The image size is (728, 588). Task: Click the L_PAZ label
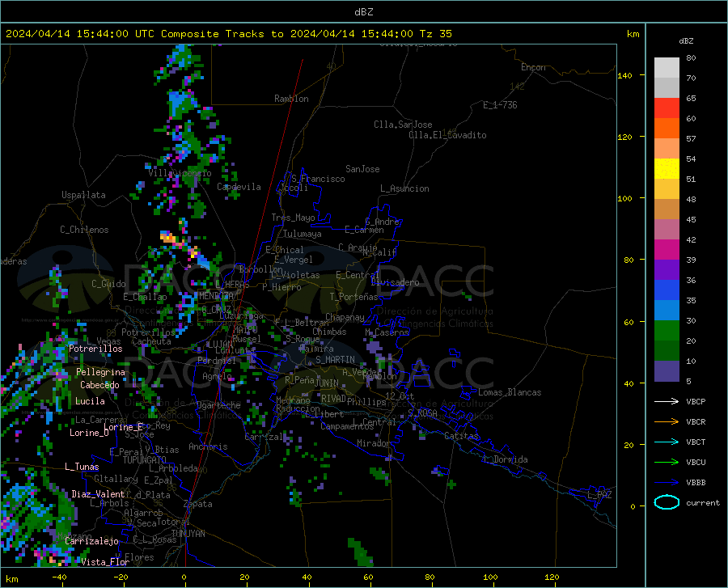[x=599, y=495]
